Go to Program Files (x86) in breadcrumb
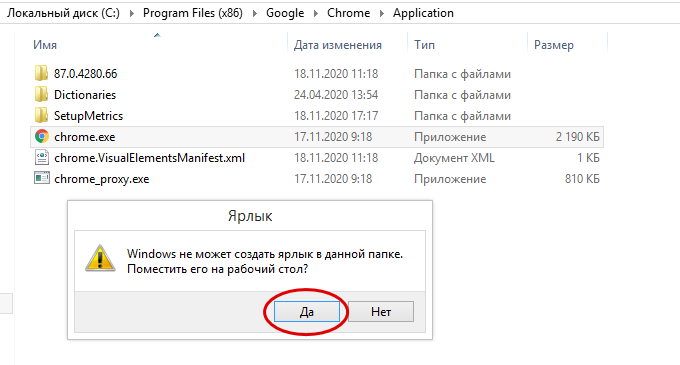680x365 pixels. tap(193, 13)
